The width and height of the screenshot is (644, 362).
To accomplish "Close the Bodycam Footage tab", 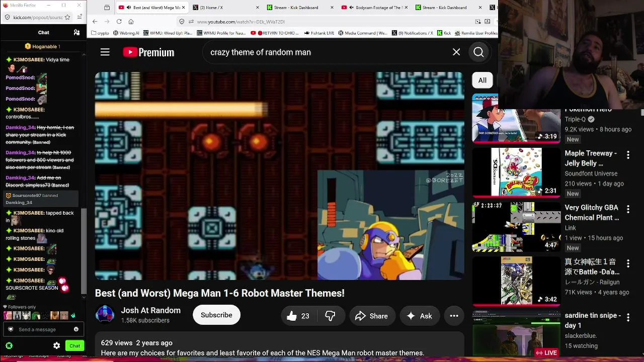I will [x=407, y=8].
